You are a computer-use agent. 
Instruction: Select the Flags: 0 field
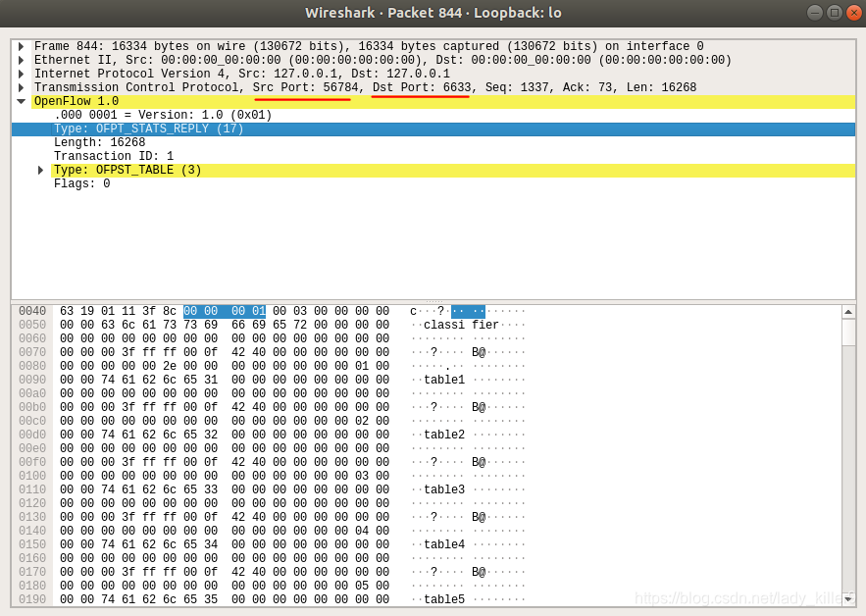pos(81,184)
